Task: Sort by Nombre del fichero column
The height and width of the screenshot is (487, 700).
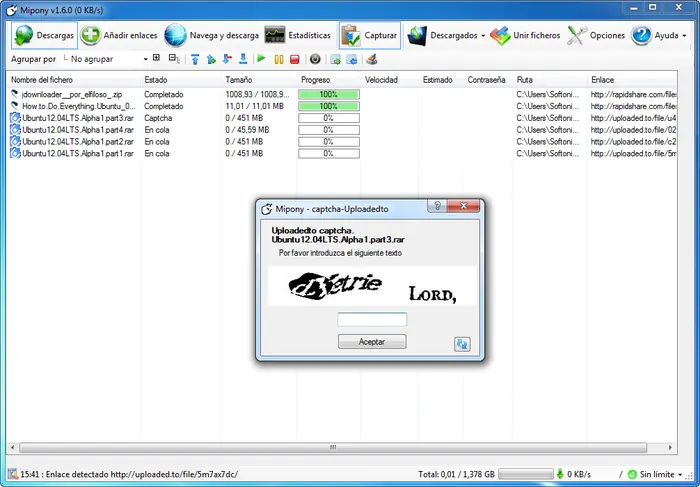Action: 42,80
